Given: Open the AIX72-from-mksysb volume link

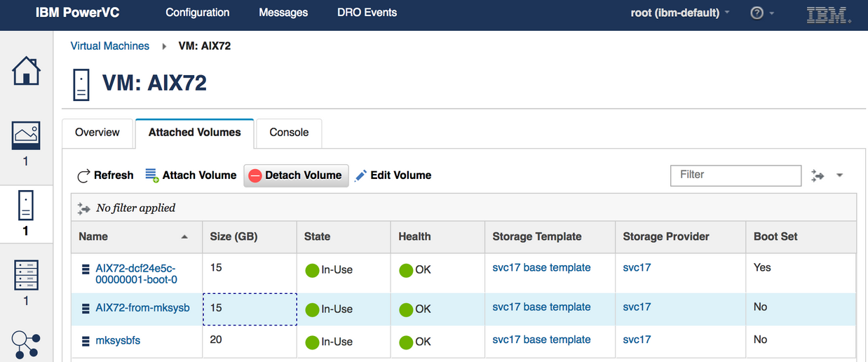Looking at the screenshot, I should 142,307.
